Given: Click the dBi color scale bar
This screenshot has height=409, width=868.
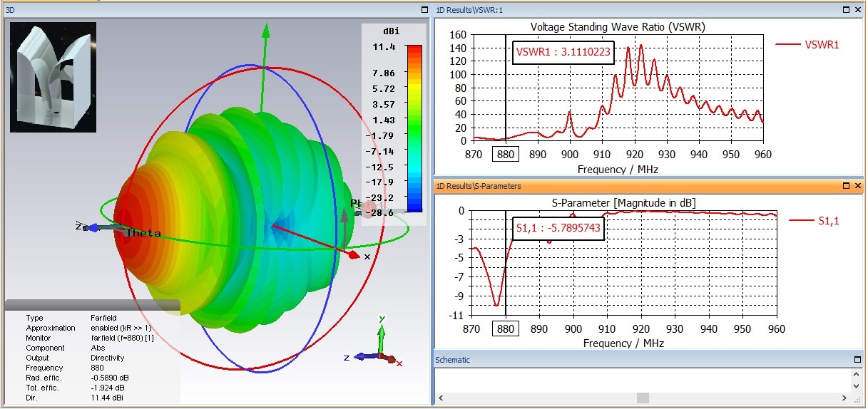Looking at the screenshot, I should 414,129.
